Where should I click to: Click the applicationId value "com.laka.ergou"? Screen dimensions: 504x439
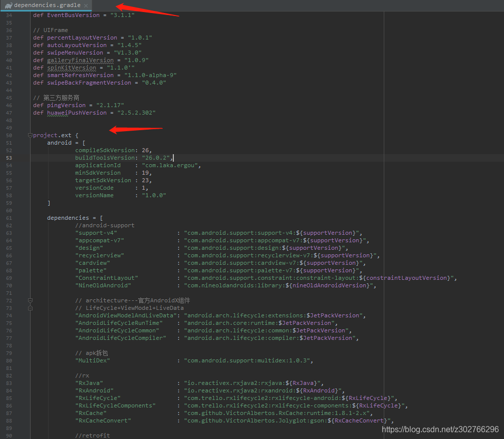tap(170, 165)
